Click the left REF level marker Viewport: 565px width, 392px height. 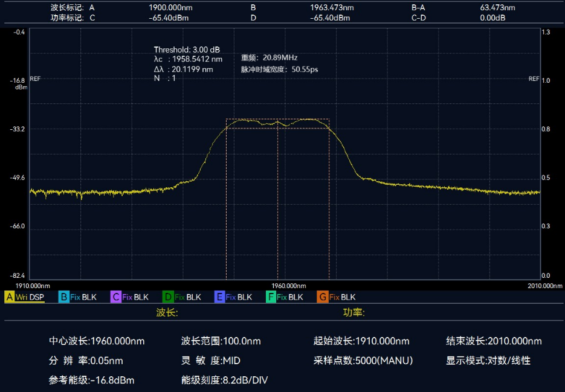pyautogui.click(x=35, y=79)
